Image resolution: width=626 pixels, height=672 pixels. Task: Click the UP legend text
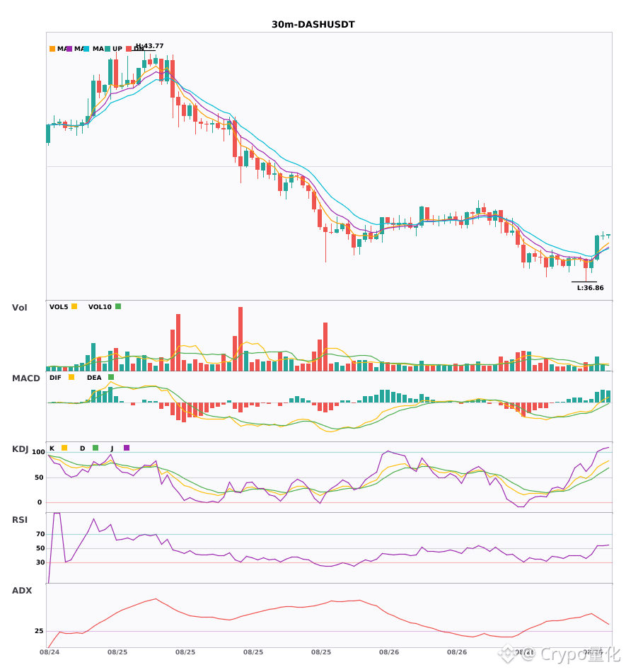[x=117, y=49]
